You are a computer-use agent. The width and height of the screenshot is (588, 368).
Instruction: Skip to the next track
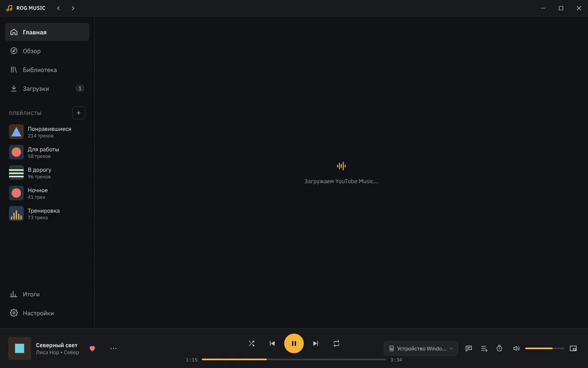coord(316,343)
